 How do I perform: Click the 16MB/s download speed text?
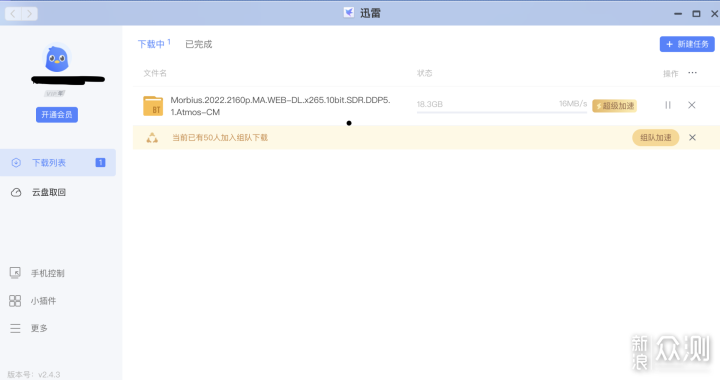point(573,104)
